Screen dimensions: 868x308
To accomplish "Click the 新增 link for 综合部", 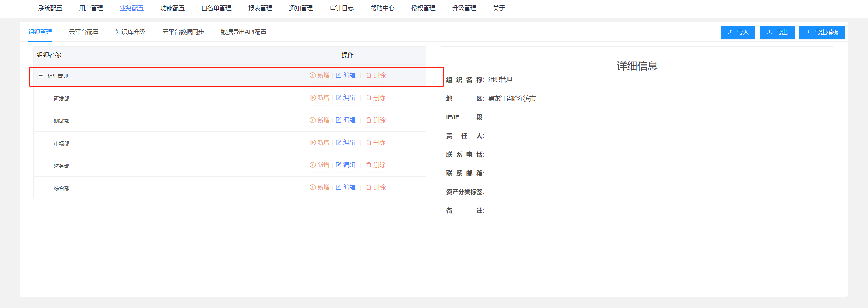I will tap(323, 187).
